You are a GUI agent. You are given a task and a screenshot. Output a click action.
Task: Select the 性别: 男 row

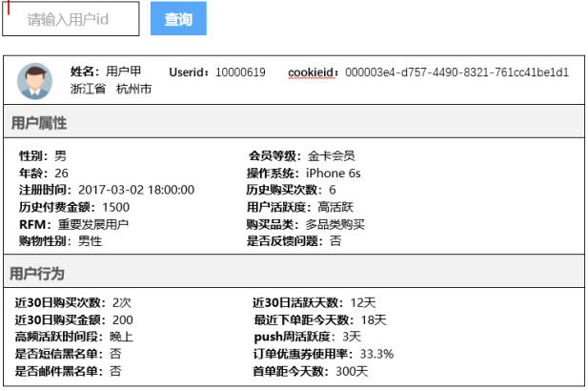pos(43,155)
